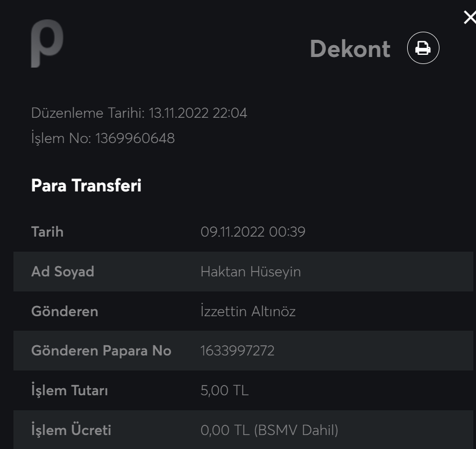The height and width of the screenshot is (449, 476).
Task: Click the Gönderen Papara No label
Action: 101,351
